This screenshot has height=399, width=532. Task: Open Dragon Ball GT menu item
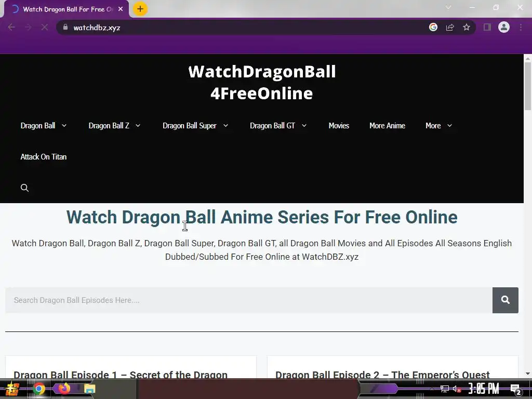pos(272,126)
